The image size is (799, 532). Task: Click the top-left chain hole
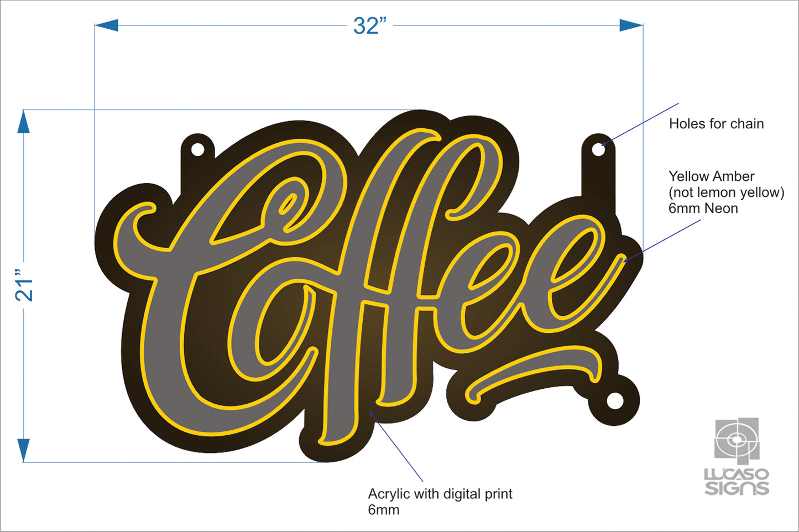coord(197,149)
